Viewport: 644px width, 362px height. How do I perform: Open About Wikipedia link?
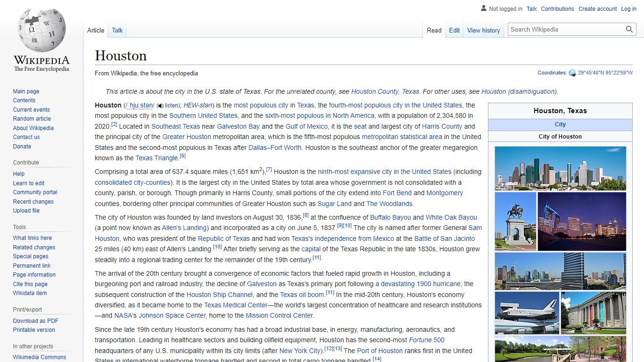(33, 128)
